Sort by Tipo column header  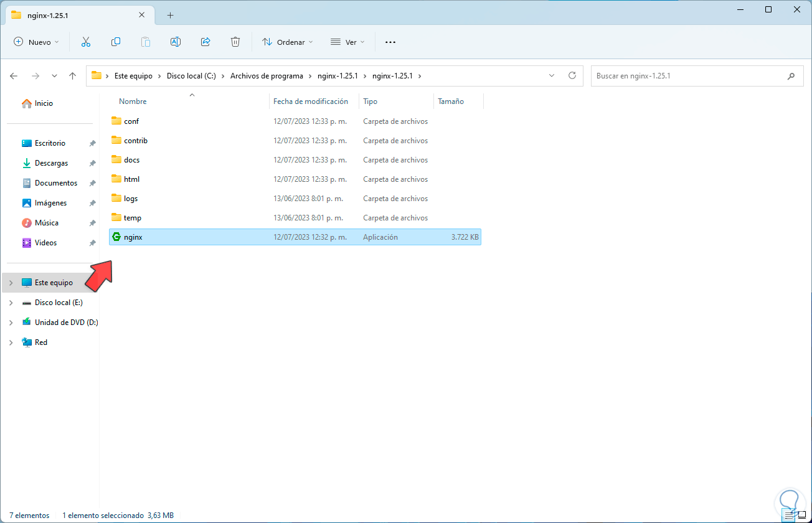[x=371, y=101]
